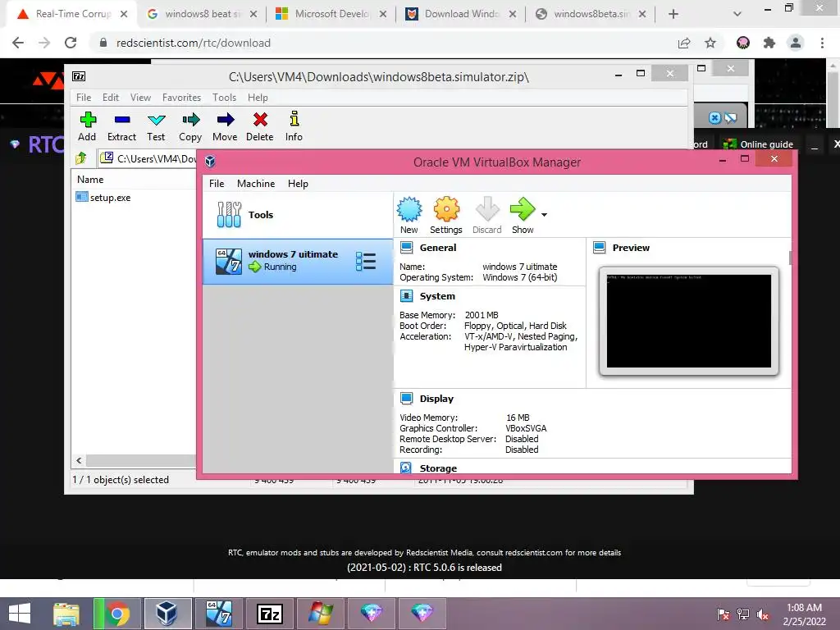The height and width of the screenshot is (630, 840).
Task: Click the General section header in VirtualBox
Action: click(438, 248)
